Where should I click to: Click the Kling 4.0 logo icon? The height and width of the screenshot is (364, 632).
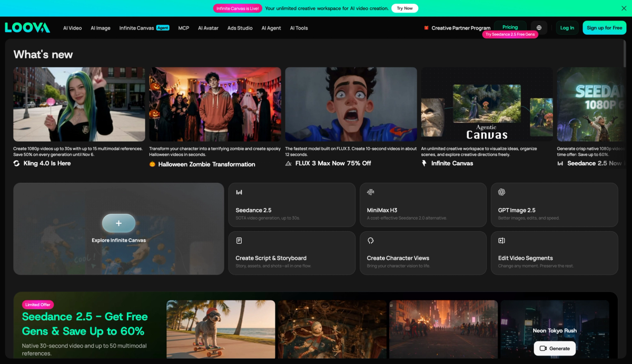click(x=16, y=163)
